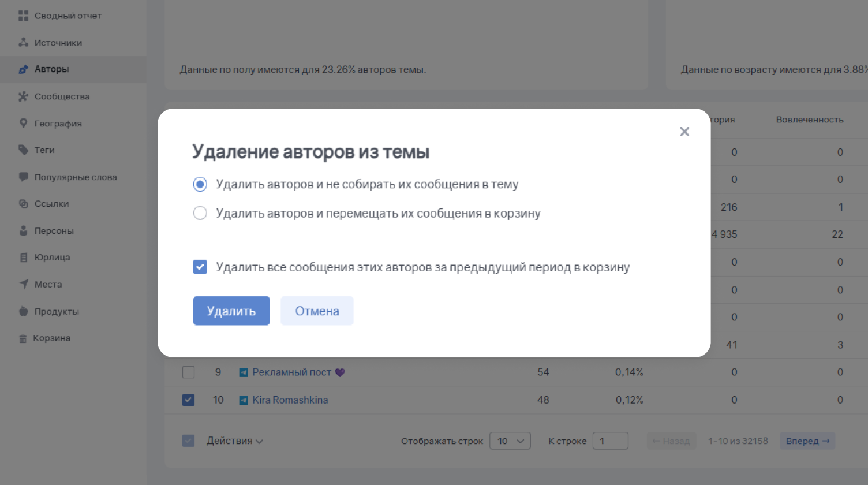Open the Ссылки section
The height and width of the screenshot is (485, 868).
point(52,204)
